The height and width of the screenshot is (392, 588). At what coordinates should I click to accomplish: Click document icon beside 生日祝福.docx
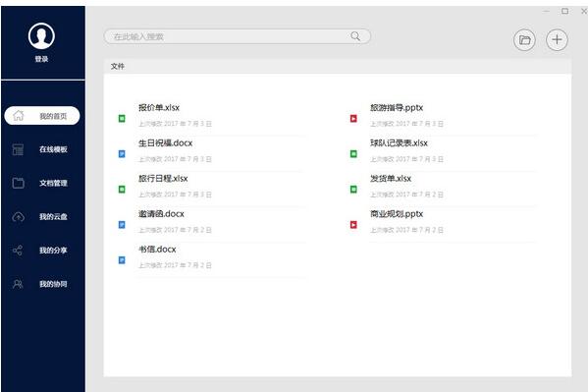[122, 154]
